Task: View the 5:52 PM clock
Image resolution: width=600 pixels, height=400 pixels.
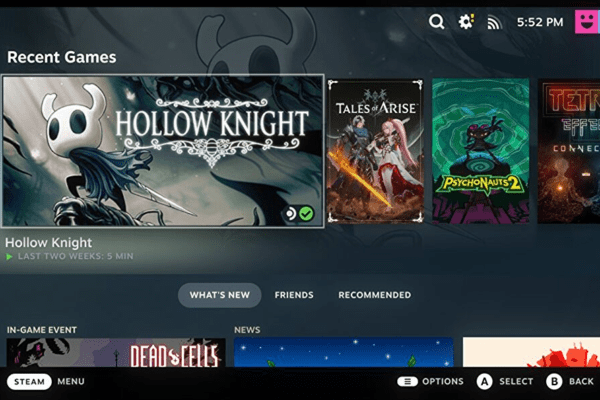Action: (540, 22)
